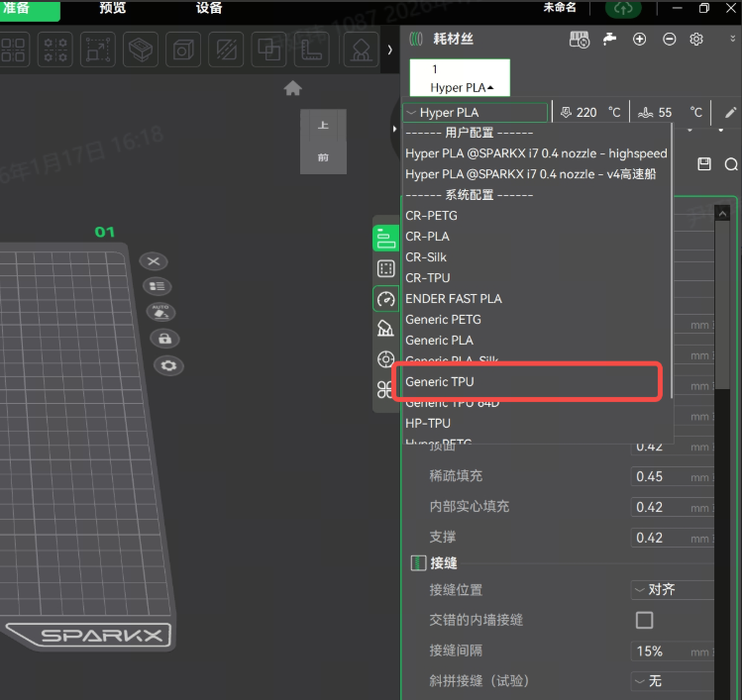The image size is (742, 700).
Task: Open the speed settings tab icon
Action: (x=386, y=298)
